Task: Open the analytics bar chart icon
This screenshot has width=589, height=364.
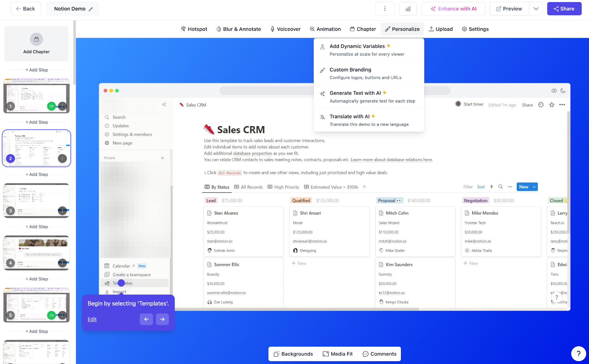Action: (408, 9)
